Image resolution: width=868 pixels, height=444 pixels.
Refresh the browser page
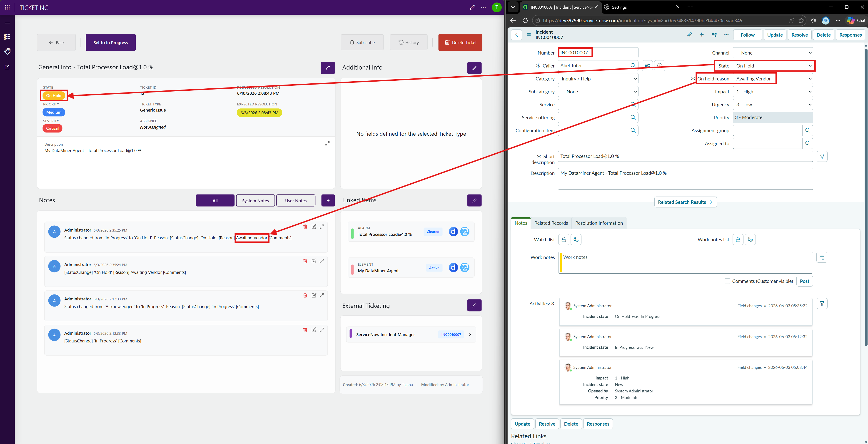[525, 20]
